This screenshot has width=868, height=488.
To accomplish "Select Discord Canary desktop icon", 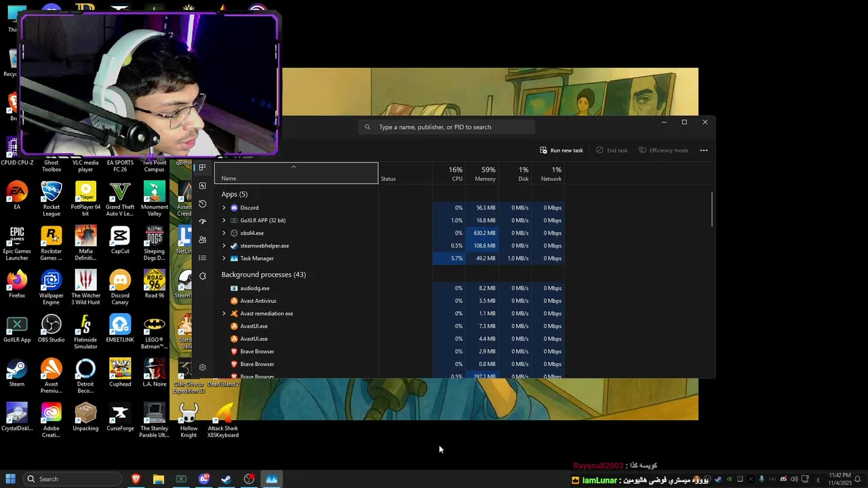I will 120,287.
